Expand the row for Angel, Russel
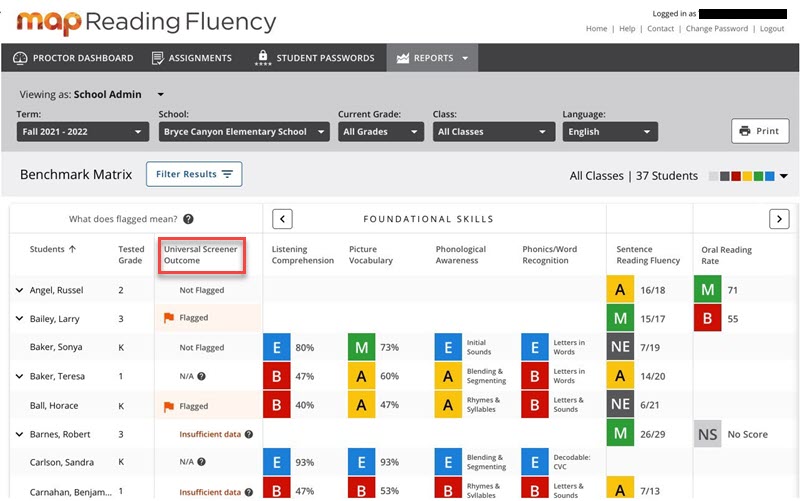 (x=19, y=290)
